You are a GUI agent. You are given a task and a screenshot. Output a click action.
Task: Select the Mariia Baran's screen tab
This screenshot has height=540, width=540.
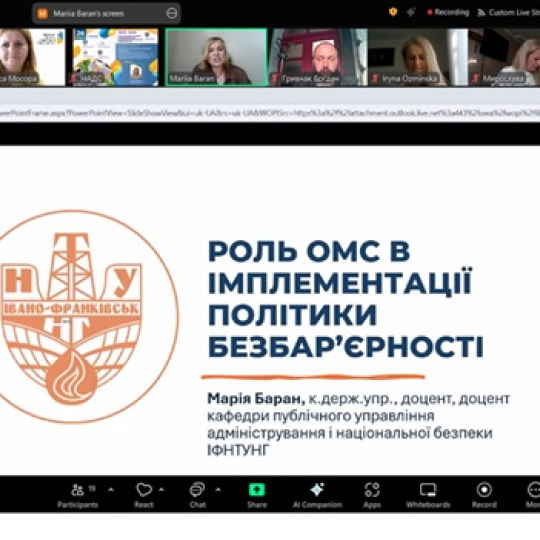coord(106,13)
